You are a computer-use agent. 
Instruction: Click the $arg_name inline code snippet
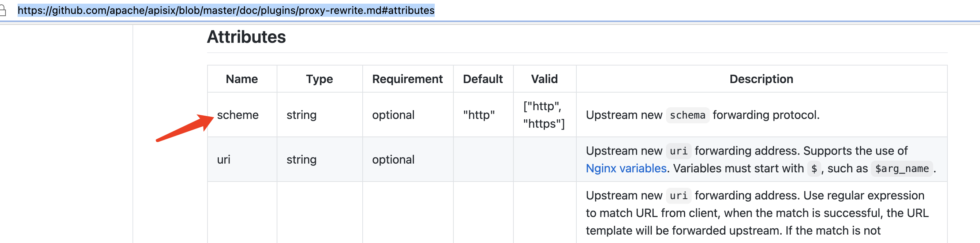click(x=902, y=169)
